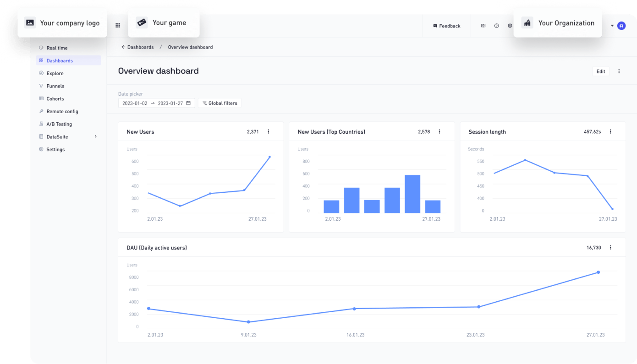Open the Overview dashboard more-options menu
The image size is (637, 364).
pos(619,71)
